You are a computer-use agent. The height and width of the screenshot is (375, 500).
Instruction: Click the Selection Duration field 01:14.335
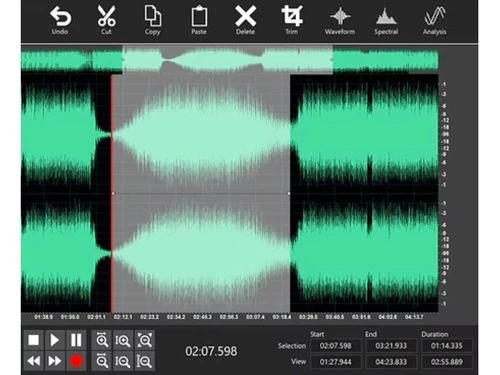point(447,346)
